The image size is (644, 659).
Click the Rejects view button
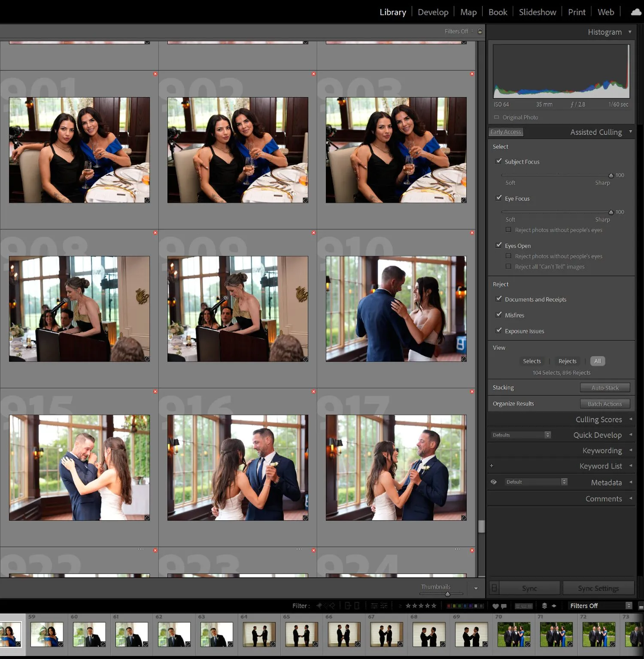tap(567, 361)
